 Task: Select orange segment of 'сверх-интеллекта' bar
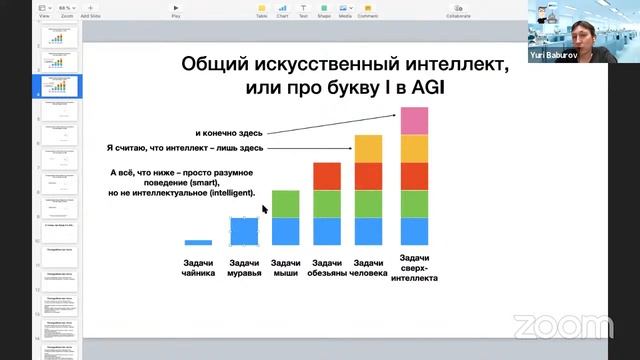click(414, 149)
